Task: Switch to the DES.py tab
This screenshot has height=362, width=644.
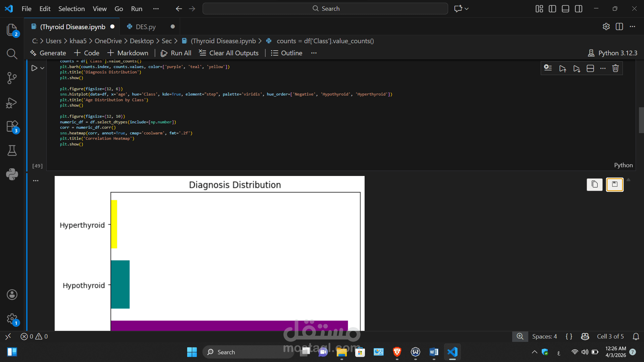Action: click(x=146, y=27)
